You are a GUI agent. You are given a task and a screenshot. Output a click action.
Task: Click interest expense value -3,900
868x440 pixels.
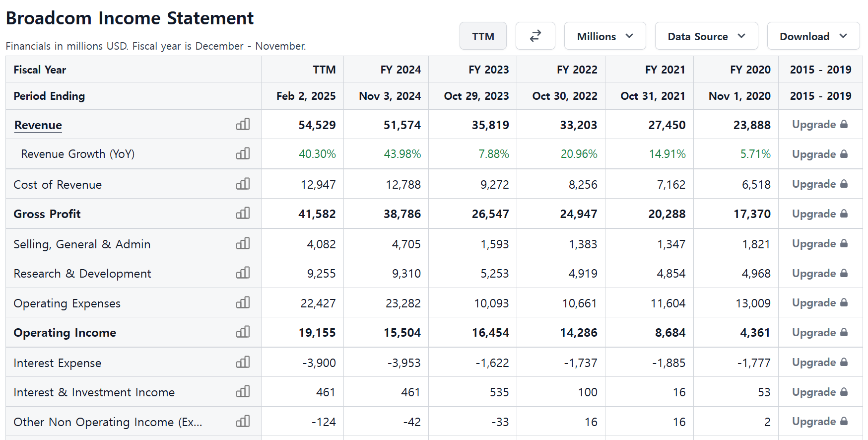tap(319, 363)
